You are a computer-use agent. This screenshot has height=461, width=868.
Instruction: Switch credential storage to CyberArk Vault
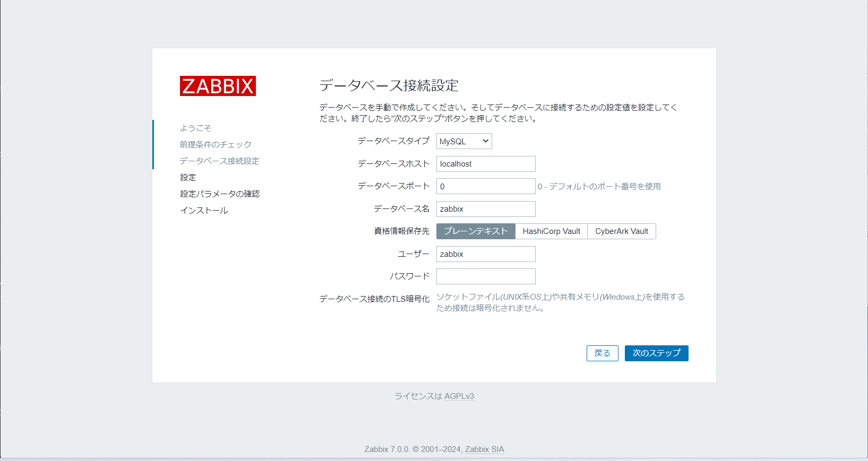(x=621, y=231)
